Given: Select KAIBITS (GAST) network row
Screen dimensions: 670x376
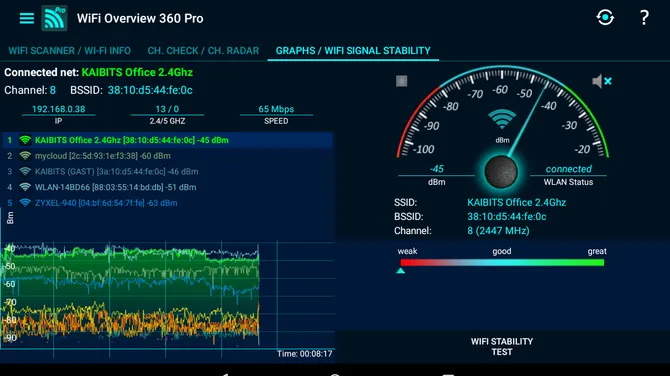Looking at the screenshot, I should tap(168, 172).
